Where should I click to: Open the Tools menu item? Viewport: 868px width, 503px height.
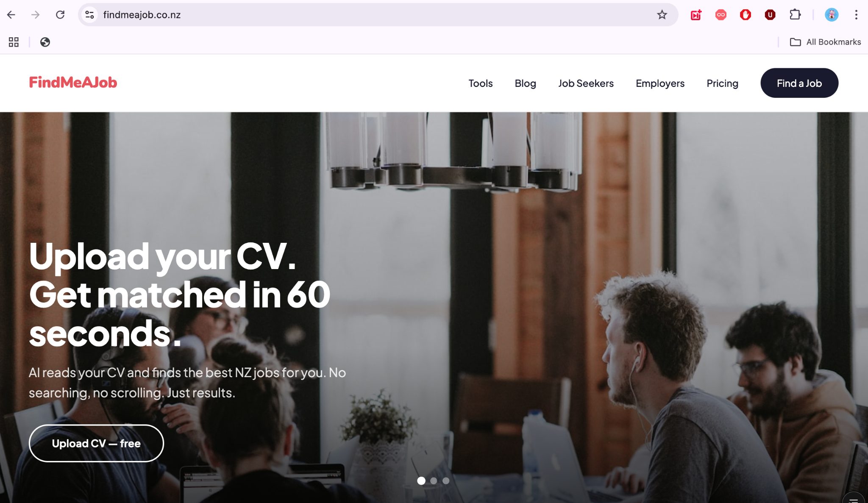coord(480,83)
